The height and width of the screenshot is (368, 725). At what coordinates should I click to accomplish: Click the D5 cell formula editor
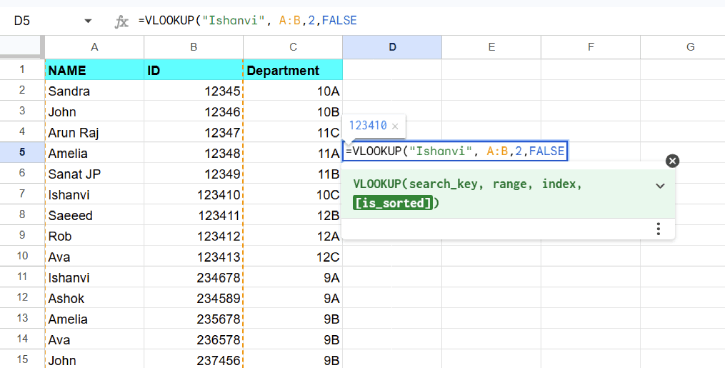455,151
